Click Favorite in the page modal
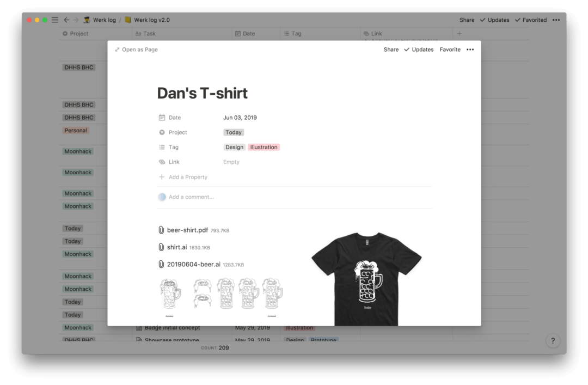 click(450, 50)
